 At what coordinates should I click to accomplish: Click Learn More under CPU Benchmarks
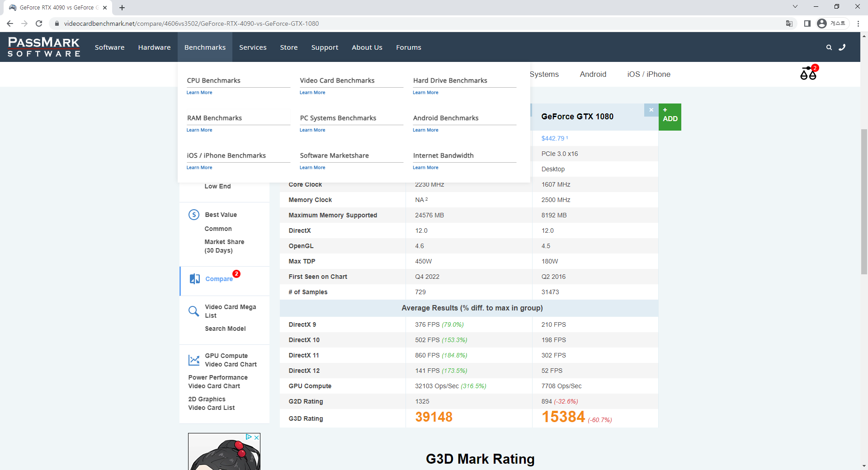coord(199,93)
